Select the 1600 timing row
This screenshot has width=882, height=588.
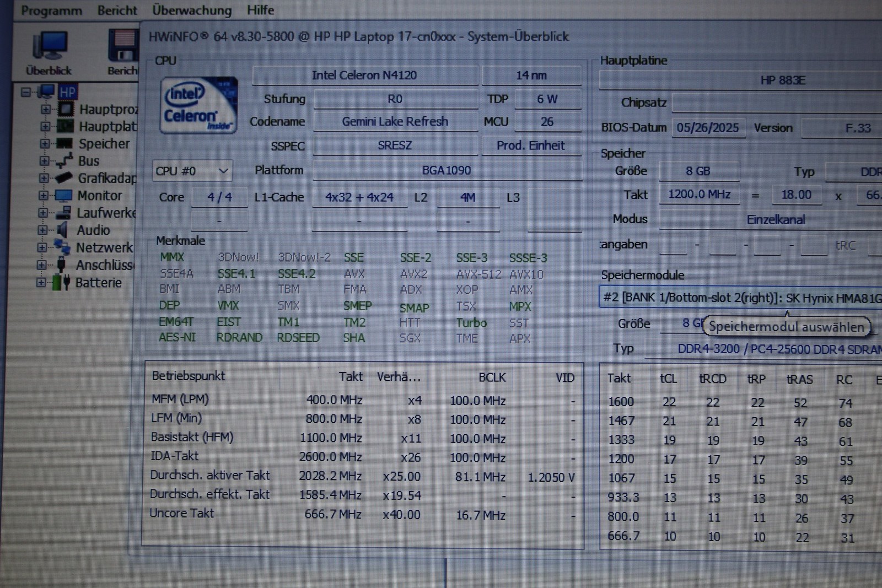[741, 402]
